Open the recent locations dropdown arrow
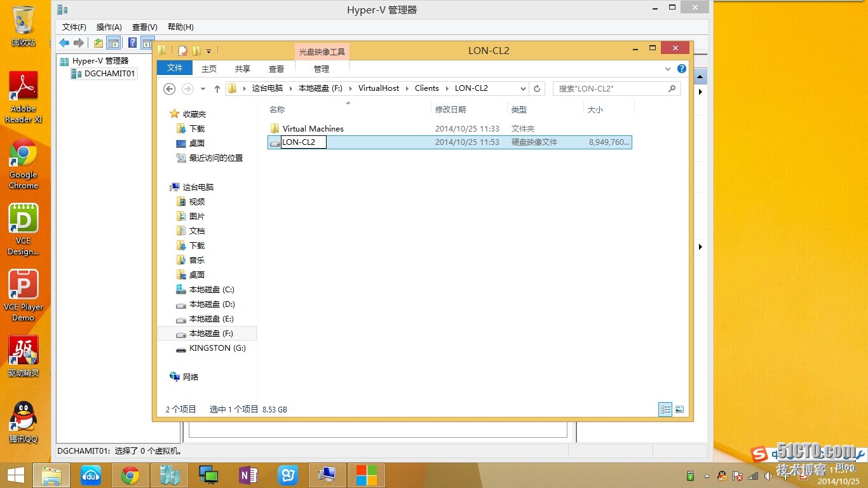 point(203,89)
